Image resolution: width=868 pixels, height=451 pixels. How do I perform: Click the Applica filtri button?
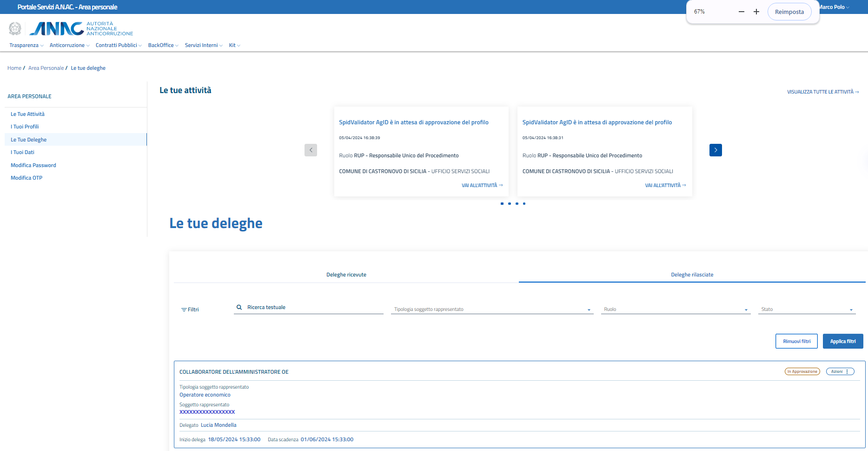(842, 341)
